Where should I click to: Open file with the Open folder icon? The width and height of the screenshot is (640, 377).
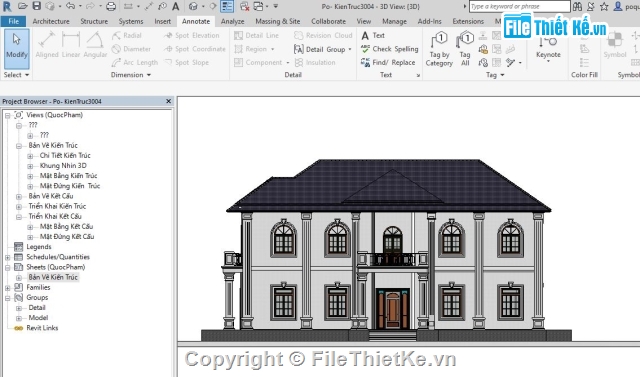pyautogui.click(x=23, y=6)
